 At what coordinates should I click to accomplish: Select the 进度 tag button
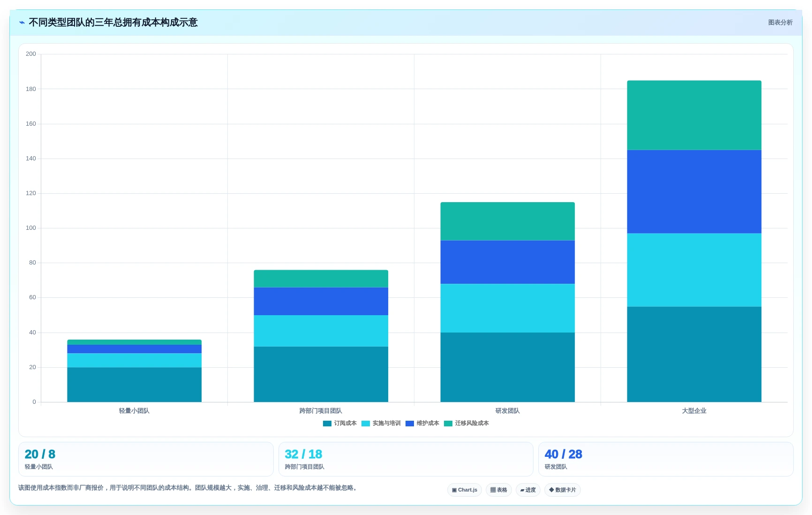pos(528,490)
